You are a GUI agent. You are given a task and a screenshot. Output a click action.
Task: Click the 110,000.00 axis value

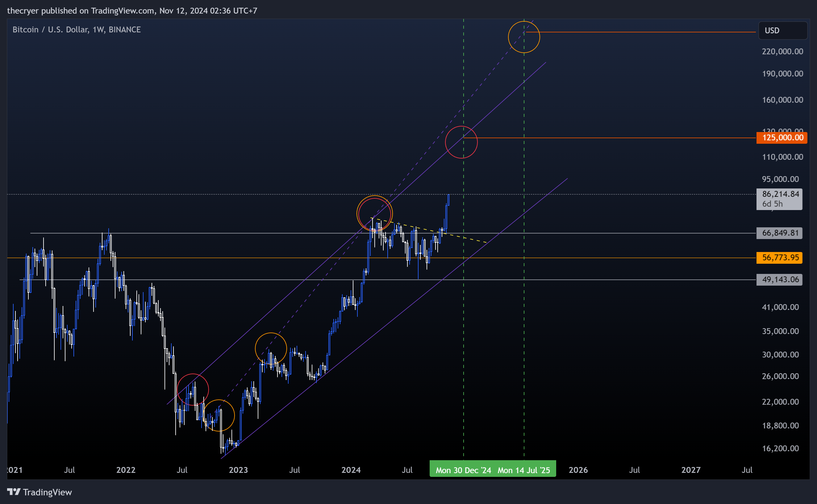coord(782,157)
